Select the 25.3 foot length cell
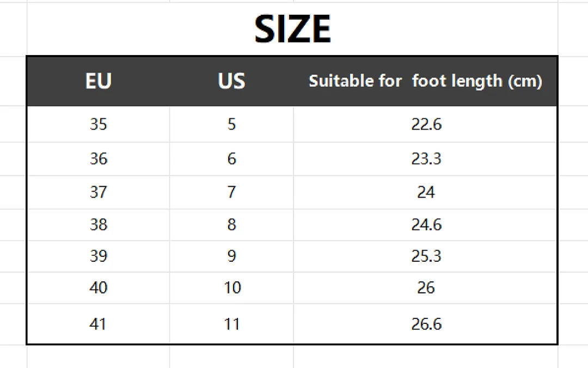This screenshot has height=368, width=588. click(425, 256)
